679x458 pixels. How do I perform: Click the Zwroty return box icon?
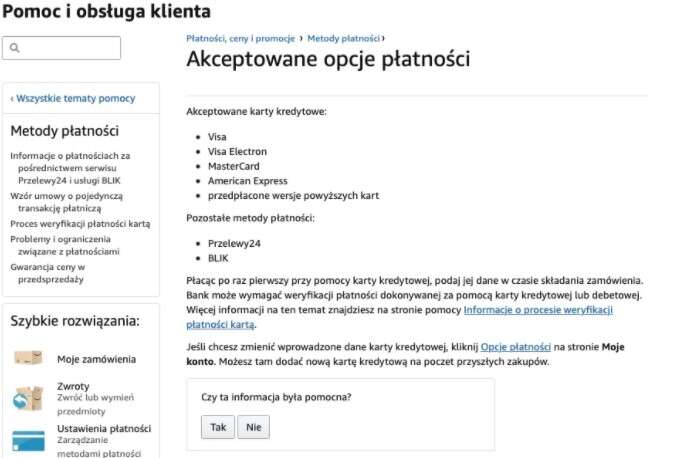pos(28,396)
